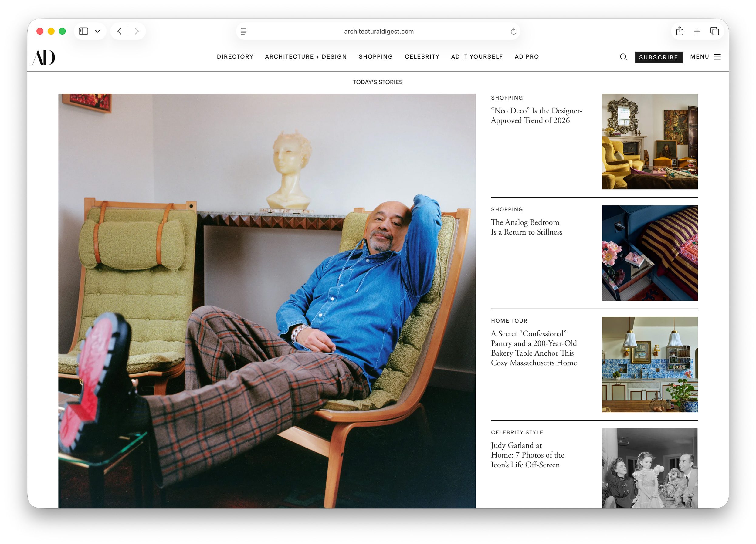Expand the chevron beside the sidebar button
The width and height of the screenshot is (756, 544).
click(97, 31)
